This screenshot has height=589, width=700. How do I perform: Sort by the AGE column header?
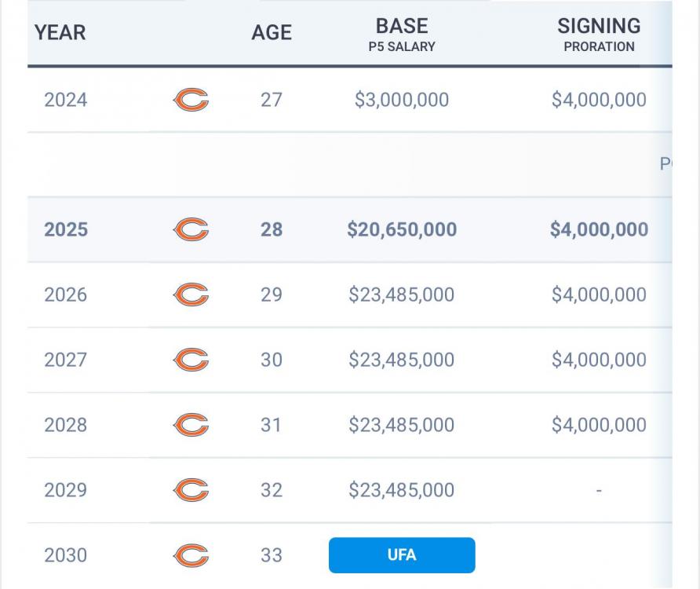coord(272,33)
